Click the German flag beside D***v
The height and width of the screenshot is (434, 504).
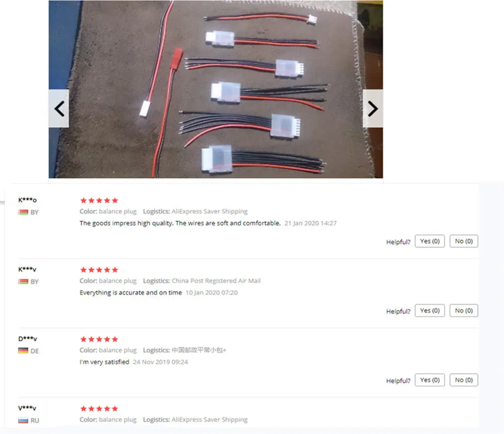23,350
